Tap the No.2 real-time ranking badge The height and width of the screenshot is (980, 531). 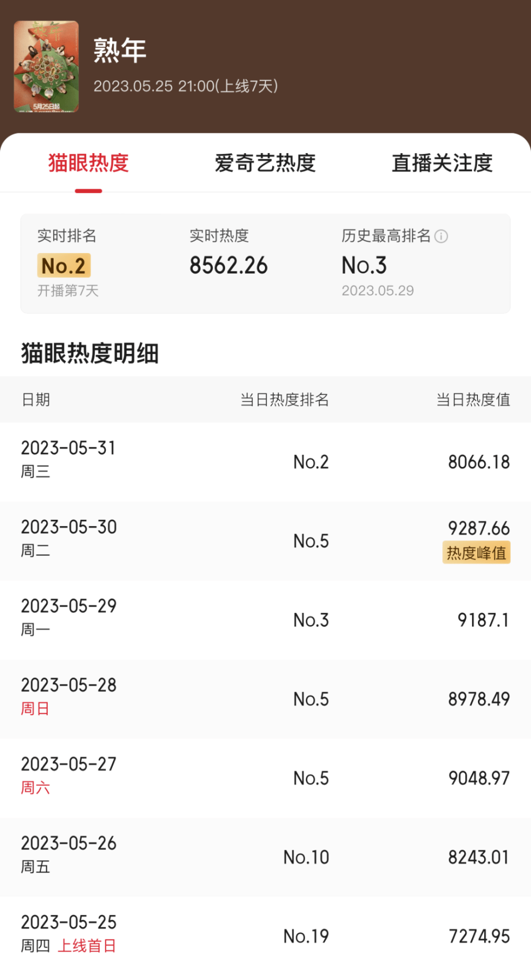64,266
